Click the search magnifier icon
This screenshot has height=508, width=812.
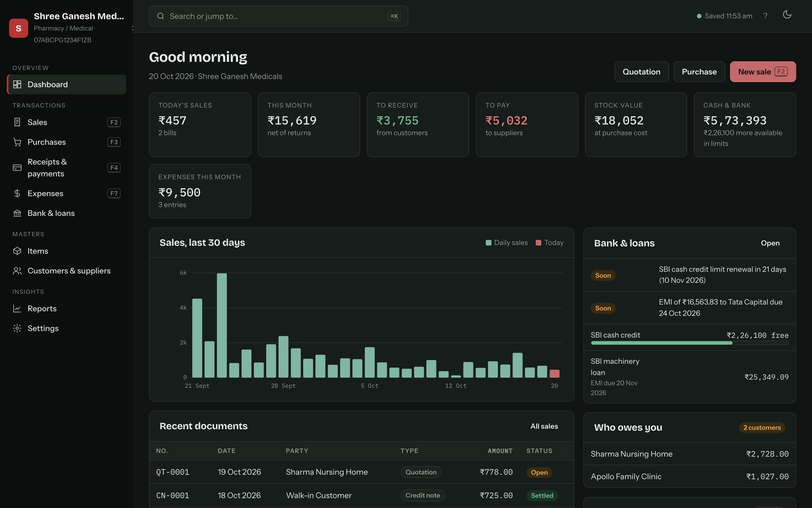[x=161, y=16]
